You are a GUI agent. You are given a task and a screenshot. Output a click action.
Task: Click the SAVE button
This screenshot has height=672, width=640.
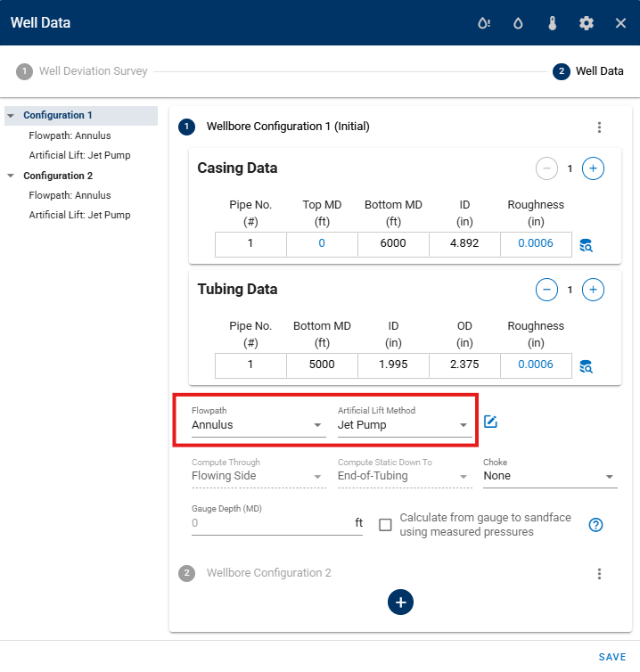pyautogui.click(x=612, y=657)
